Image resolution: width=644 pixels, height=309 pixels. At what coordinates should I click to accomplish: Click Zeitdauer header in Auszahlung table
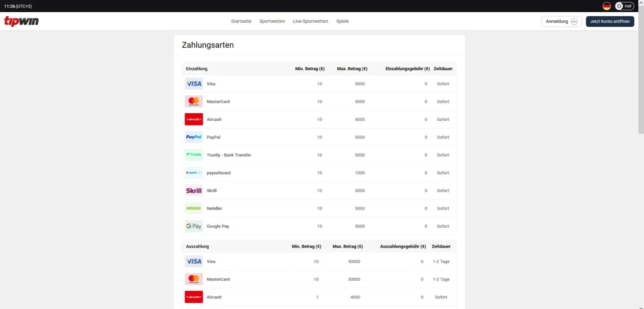pos(441,246)
